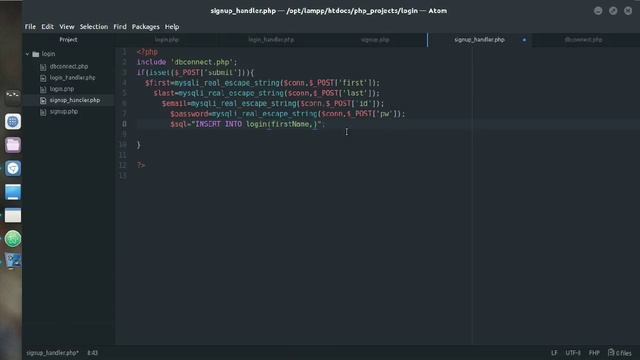This screenshot has width=640, height=360.
Task: Switch to the login_handler.php tab
Action: click(x=271, y=40)
